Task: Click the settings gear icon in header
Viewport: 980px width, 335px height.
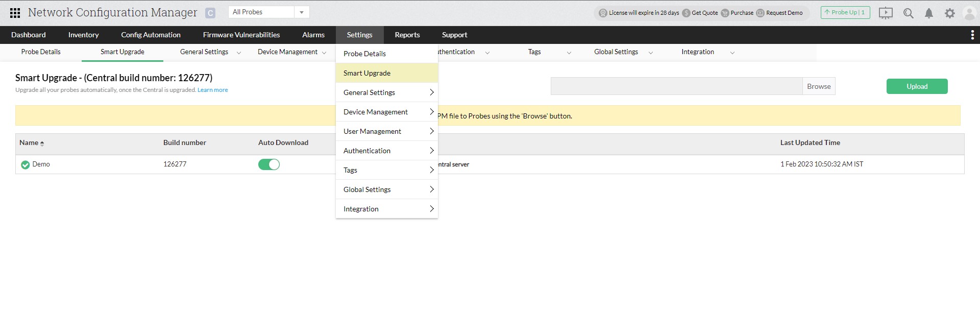Action: coord(949,13)
